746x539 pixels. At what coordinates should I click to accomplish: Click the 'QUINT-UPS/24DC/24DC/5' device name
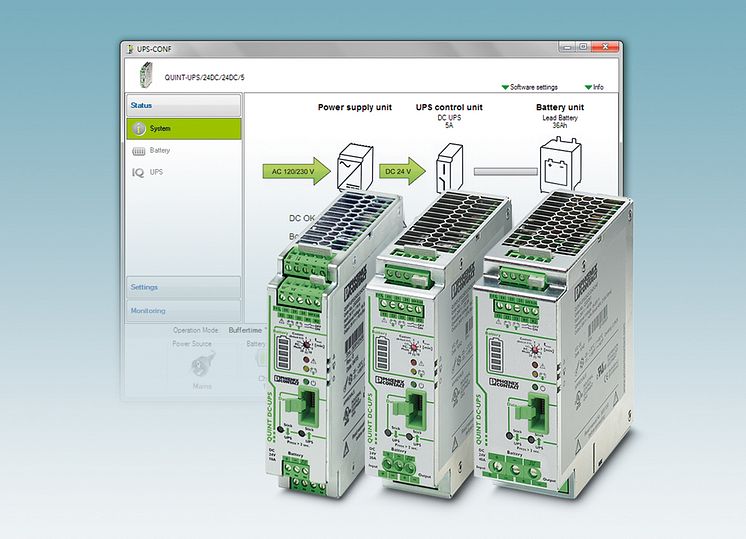205,78
